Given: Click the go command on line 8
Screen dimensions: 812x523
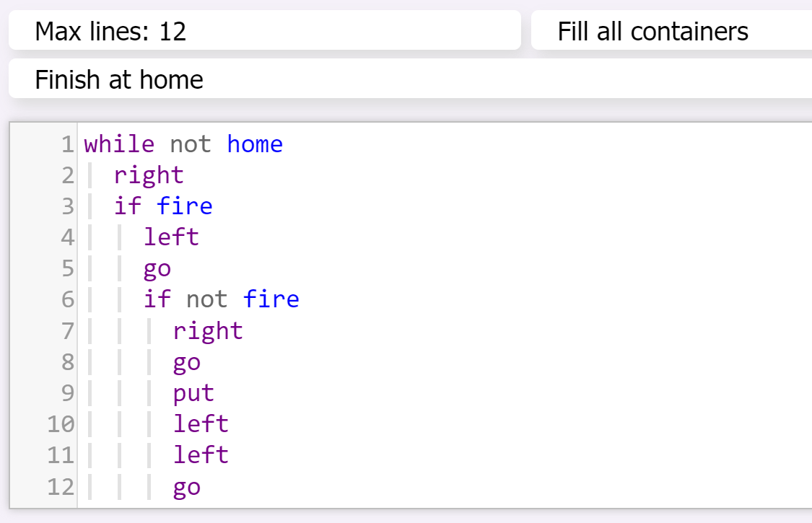Looking at the screenshot, I should [185, 361].
